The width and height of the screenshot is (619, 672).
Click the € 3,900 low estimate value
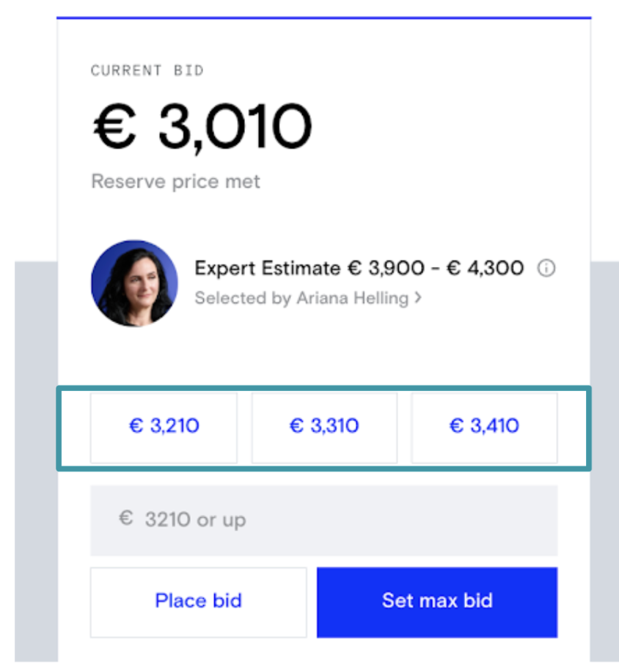tap(386, 269)
